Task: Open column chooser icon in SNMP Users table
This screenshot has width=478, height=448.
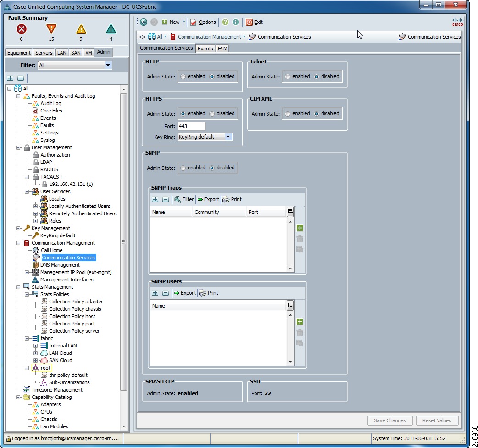Action: [x=290, y=305]
